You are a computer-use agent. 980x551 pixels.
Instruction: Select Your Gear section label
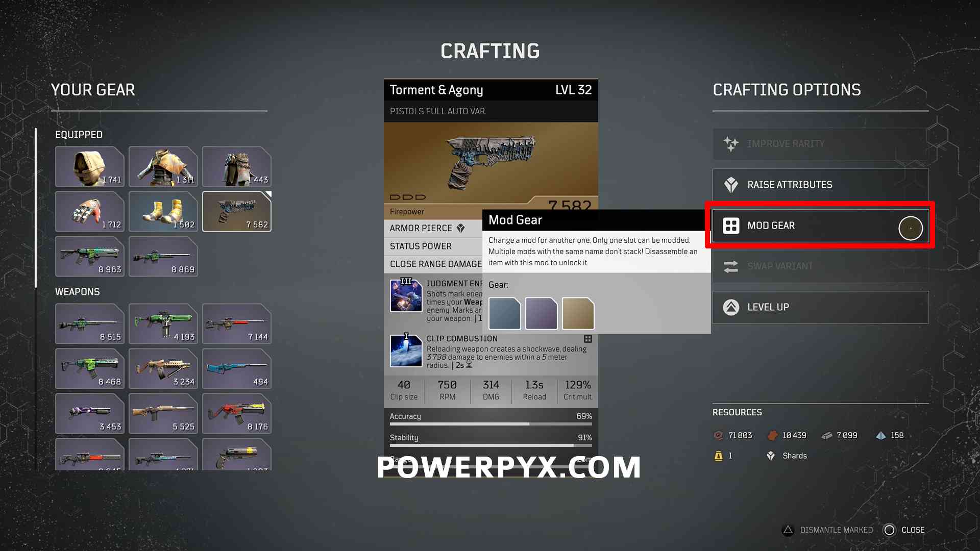(x=103, y=90)
